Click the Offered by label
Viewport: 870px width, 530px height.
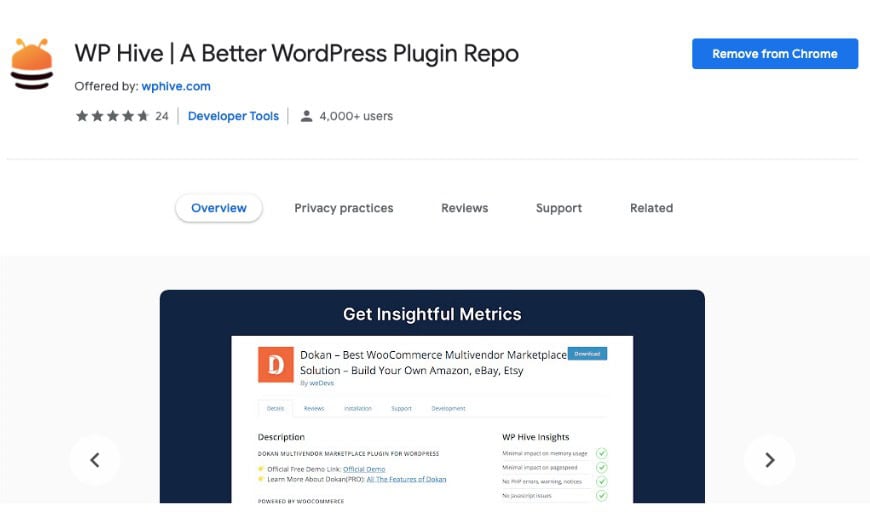pos(106,86)
